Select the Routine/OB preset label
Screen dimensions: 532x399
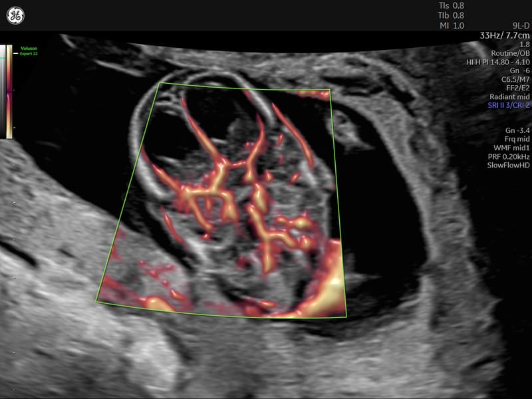click(510, 53)
